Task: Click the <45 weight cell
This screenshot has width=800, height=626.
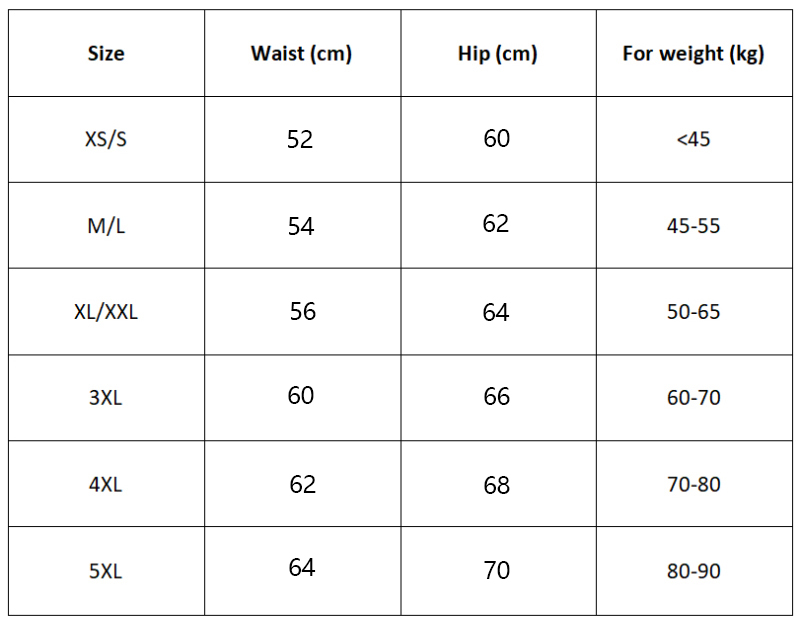Action: [x=693, y=140]
